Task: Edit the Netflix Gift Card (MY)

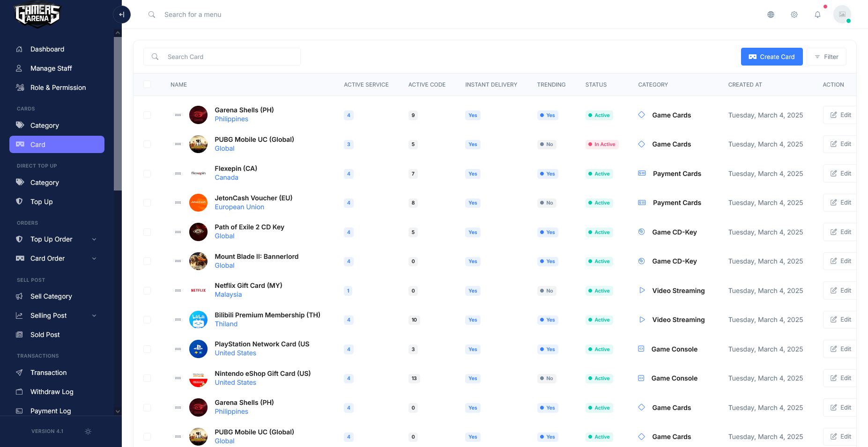Action: (840, 290)
